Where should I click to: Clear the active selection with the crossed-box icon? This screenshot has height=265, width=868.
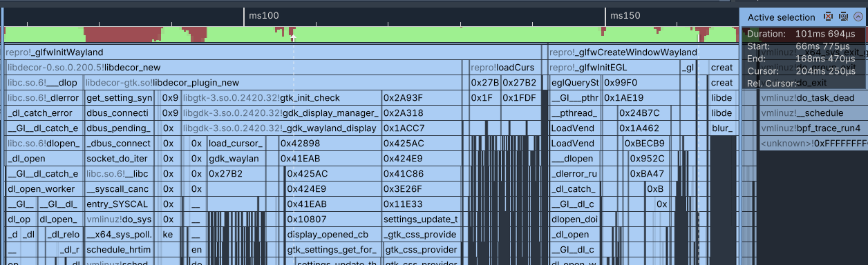point(828,17)
